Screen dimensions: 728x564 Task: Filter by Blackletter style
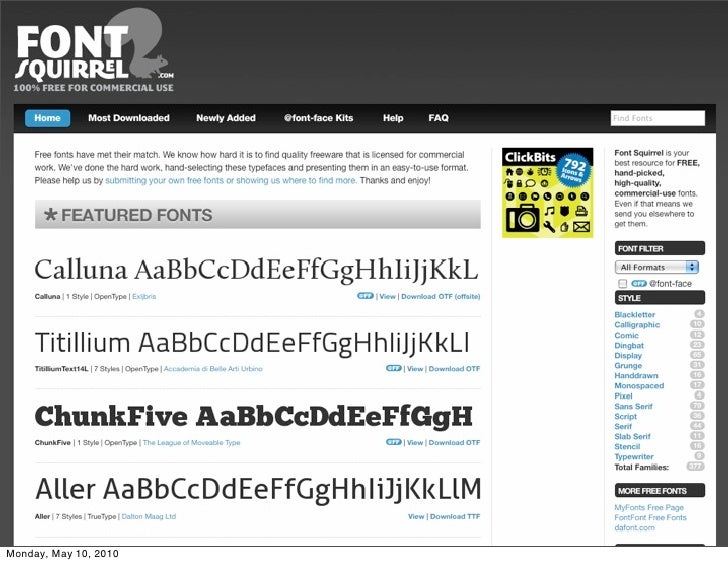(634, 314)
